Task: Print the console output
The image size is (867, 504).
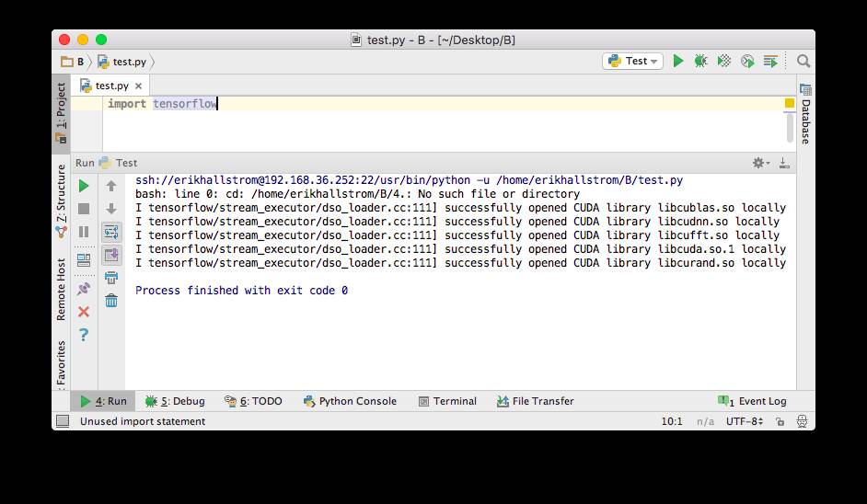Action: click(x=111, y=278)
